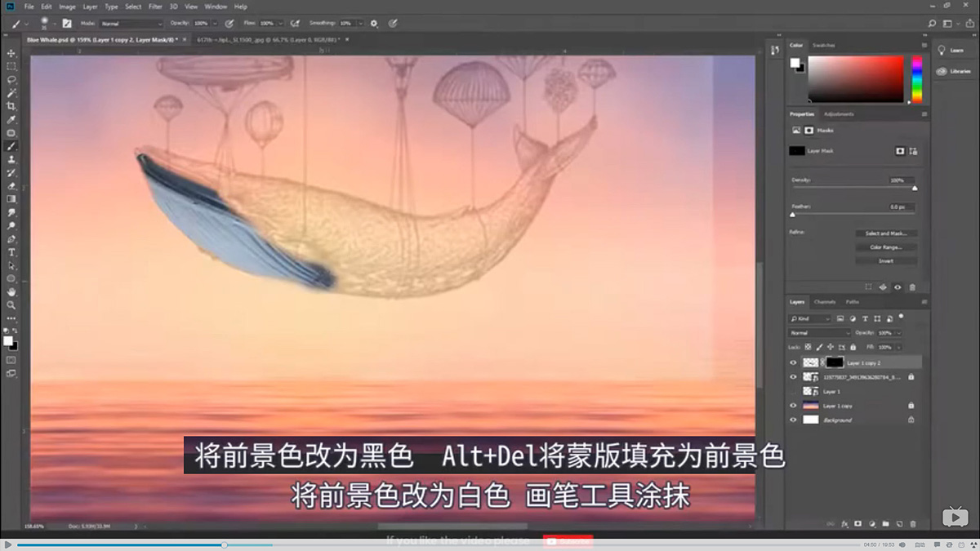
Task: Click the Invert button in Properties
Action: [887, 260]
